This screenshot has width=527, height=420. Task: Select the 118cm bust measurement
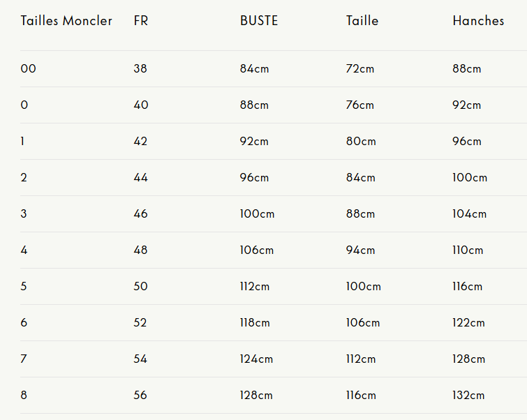tap(255, 323)
